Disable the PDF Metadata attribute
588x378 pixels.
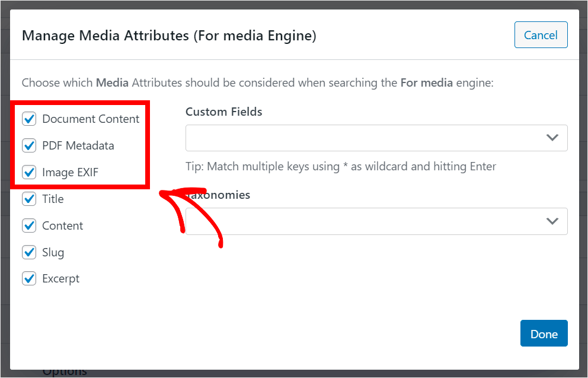29,145
